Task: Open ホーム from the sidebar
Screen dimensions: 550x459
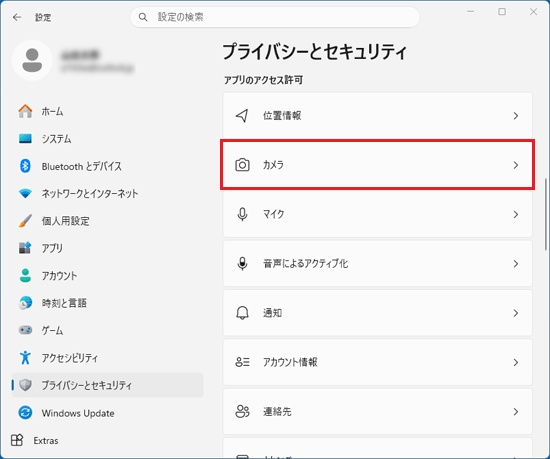Action: tap(52, 112)
